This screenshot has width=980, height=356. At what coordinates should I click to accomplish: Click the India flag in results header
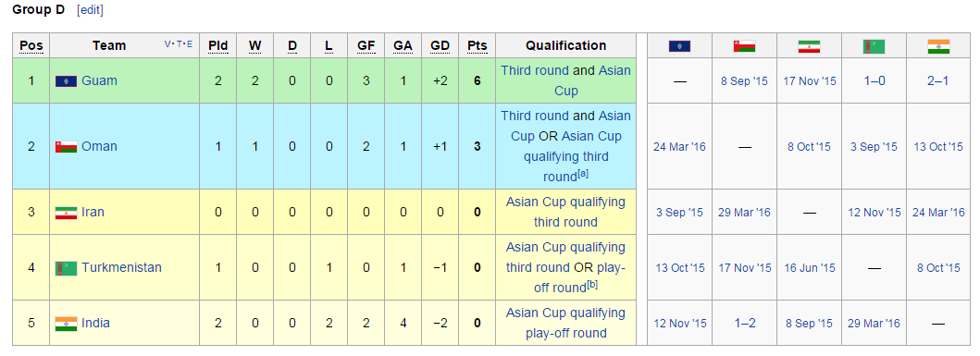(x=938, y=46)
